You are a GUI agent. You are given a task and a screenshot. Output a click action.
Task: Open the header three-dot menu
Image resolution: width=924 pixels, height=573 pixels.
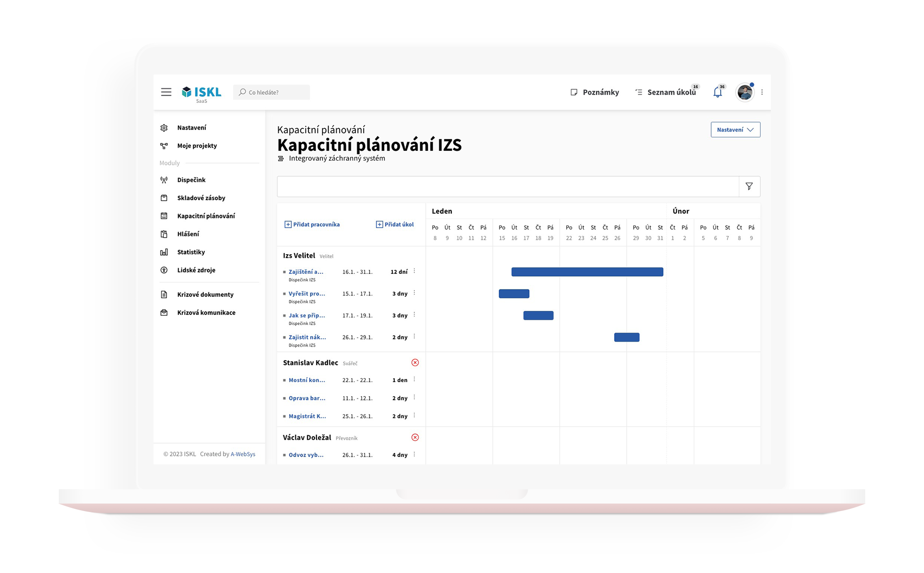[x=762, y=92]
